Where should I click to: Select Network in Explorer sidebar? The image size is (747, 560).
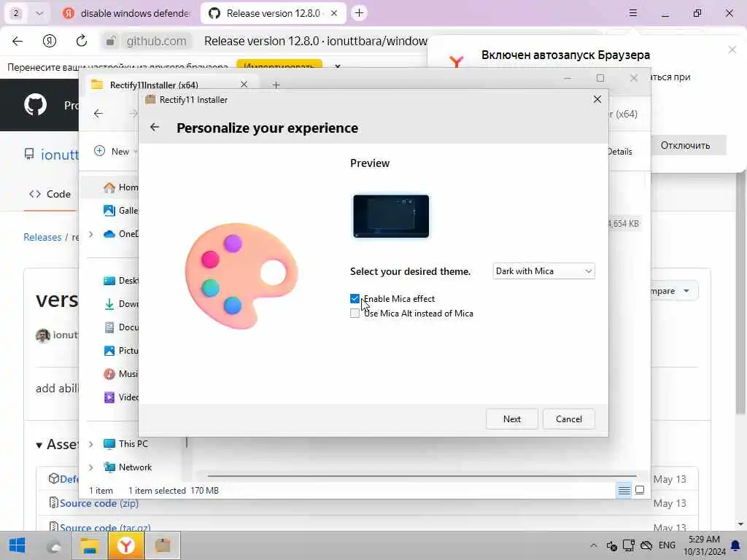[128, 467]
